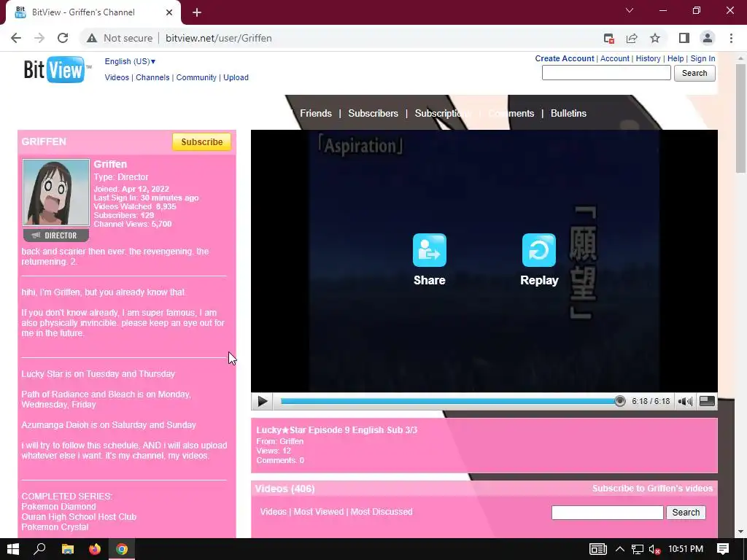Image resolution: width=747 pixels, height=560 pixels.
Task: Bookmark the page with the star icon
Action: [655, 38]
